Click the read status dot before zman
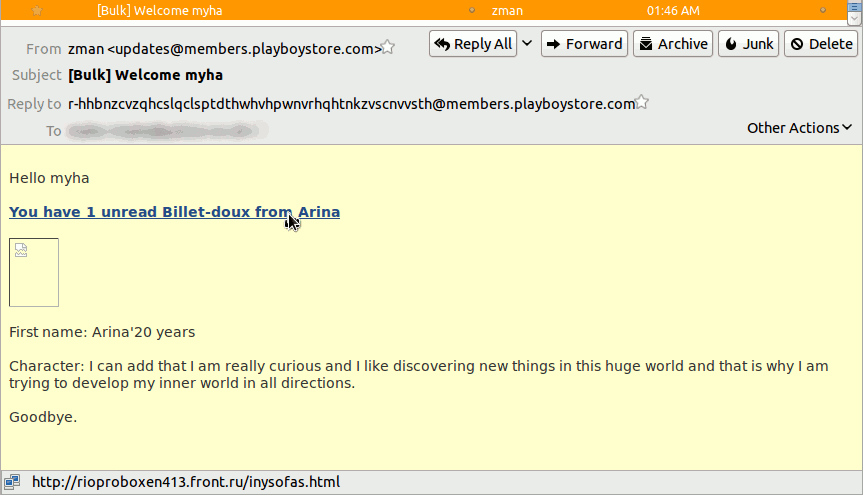The image size is (863, 495). (472, 10)
